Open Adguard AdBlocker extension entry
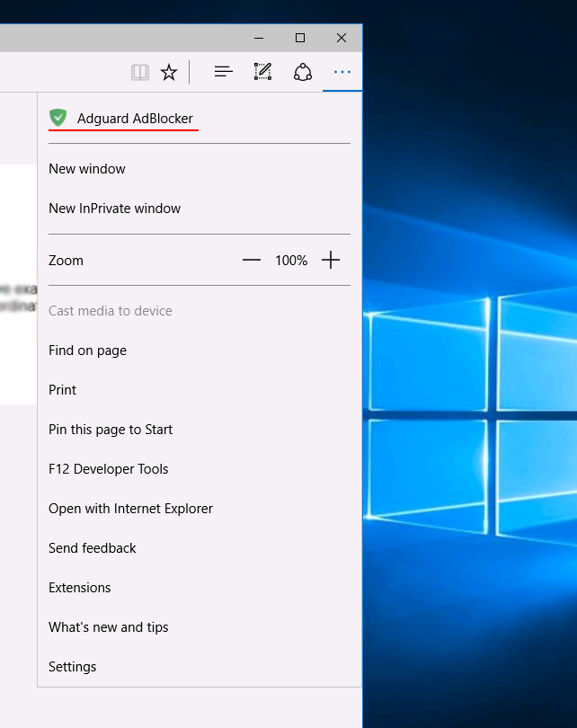The image size is (577, 728). (135, 119)
